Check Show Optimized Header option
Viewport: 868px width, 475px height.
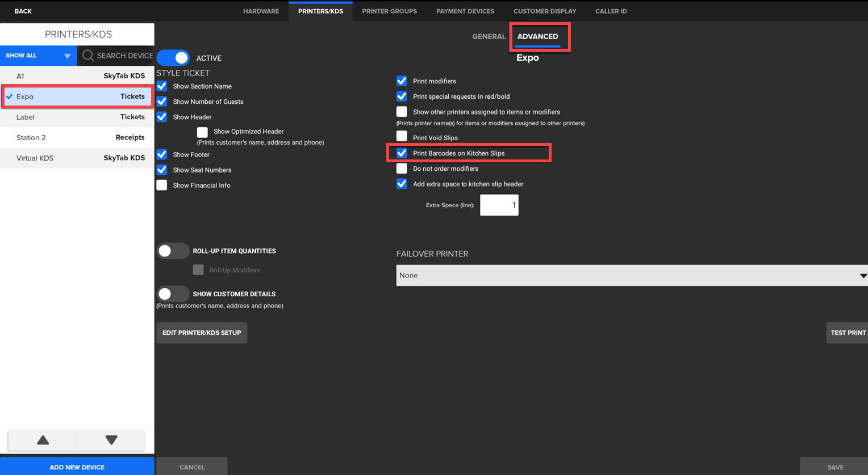[x=202, y=132]
